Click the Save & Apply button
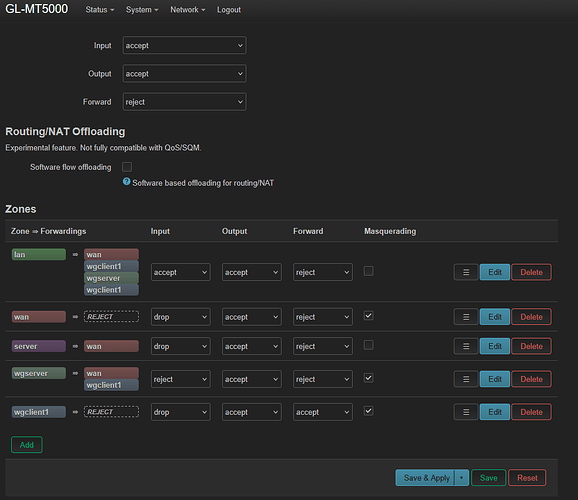Screen dimensions: 578x500 click(x=425, y=478)
